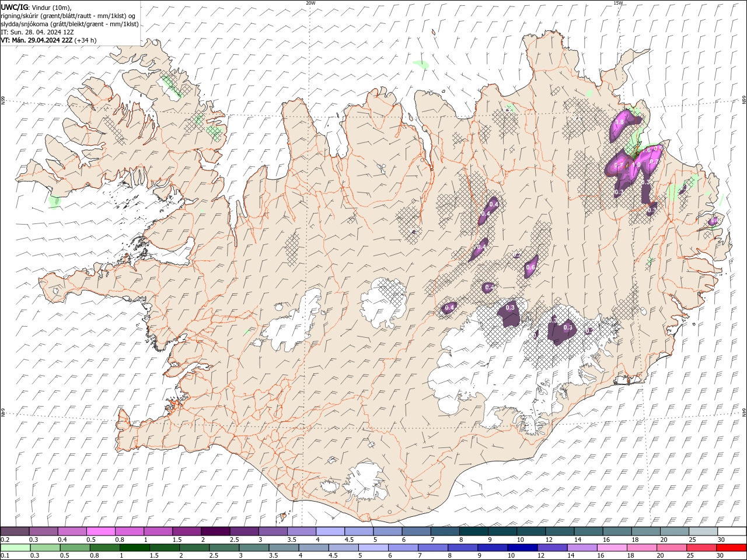Click the light pink 16 swatch, lower legend row
Image resolution: width=747 pixels, height=560 pixels.
click(612, 548)
